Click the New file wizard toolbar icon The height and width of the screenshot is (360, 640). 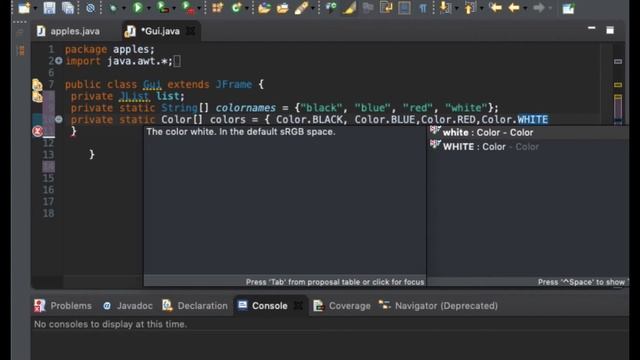(x=24, y=8)
